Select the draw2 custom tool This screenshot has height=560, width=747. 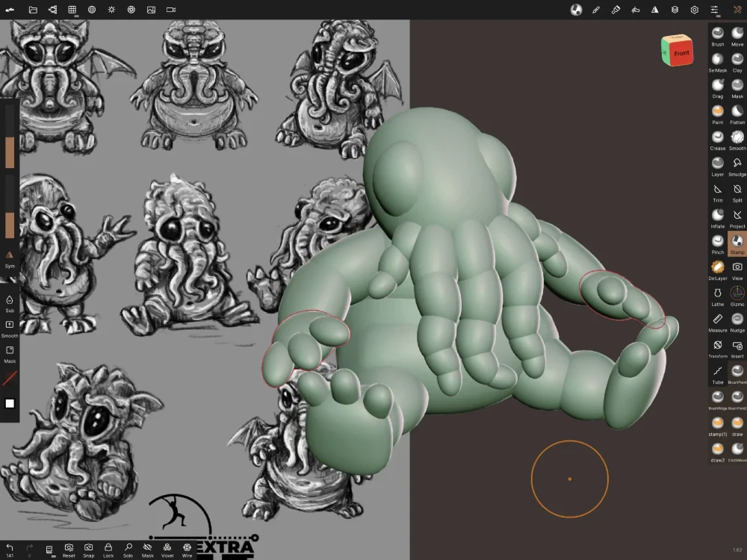pos(717,452)
